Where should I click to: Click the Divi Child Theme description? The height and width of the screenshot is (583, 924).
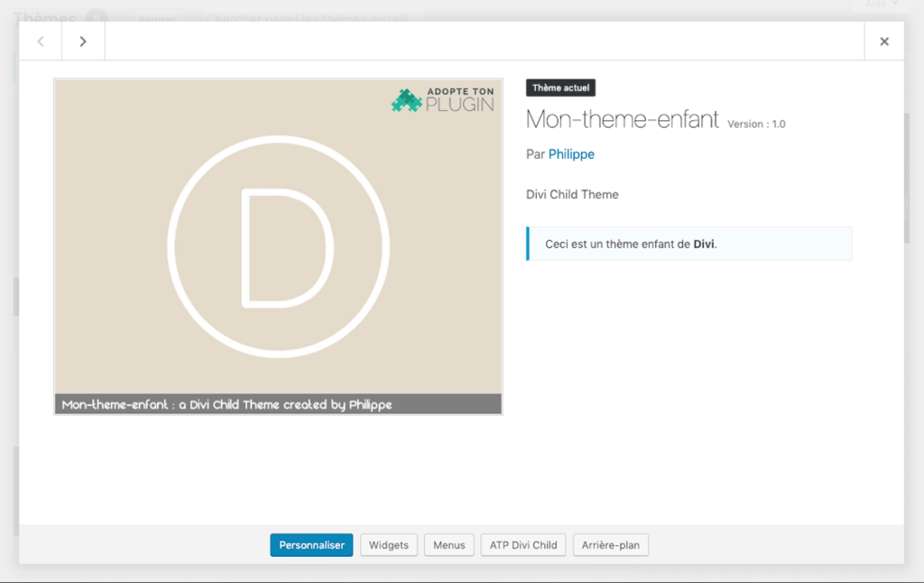(572, 195)
